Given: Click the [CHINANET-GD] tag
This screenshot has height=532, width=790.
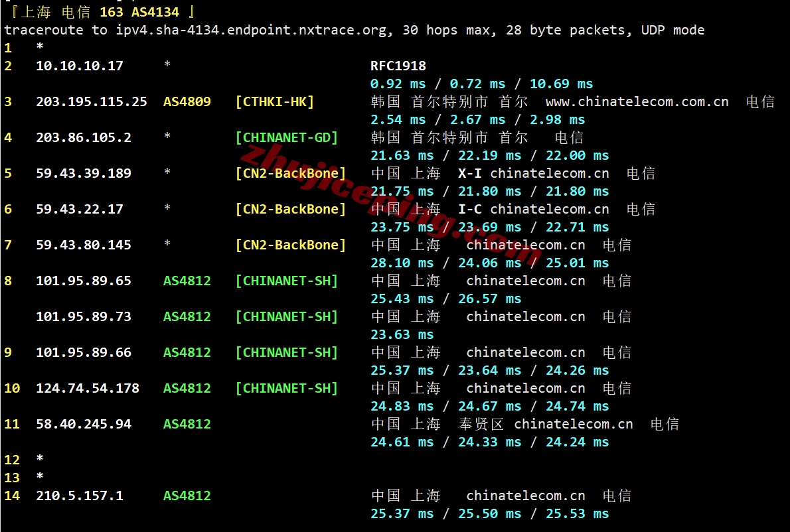Looking at the screenshot, I should [x=287, y=137].
